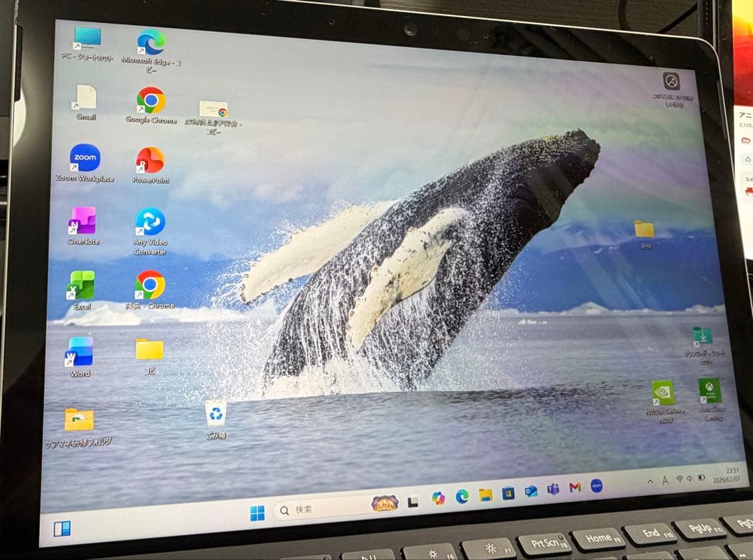This screenshot has height=560, width=753.
Task: Select the Word desktop shortcut
Action: (x=79, y=352)
